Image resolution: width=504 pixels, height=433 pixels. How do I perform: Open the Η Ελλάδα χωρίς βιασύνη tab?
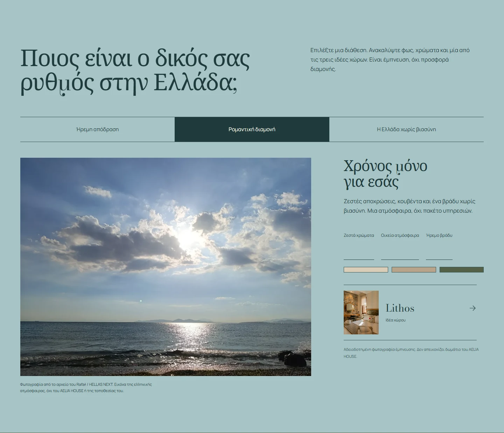[406, 129]
